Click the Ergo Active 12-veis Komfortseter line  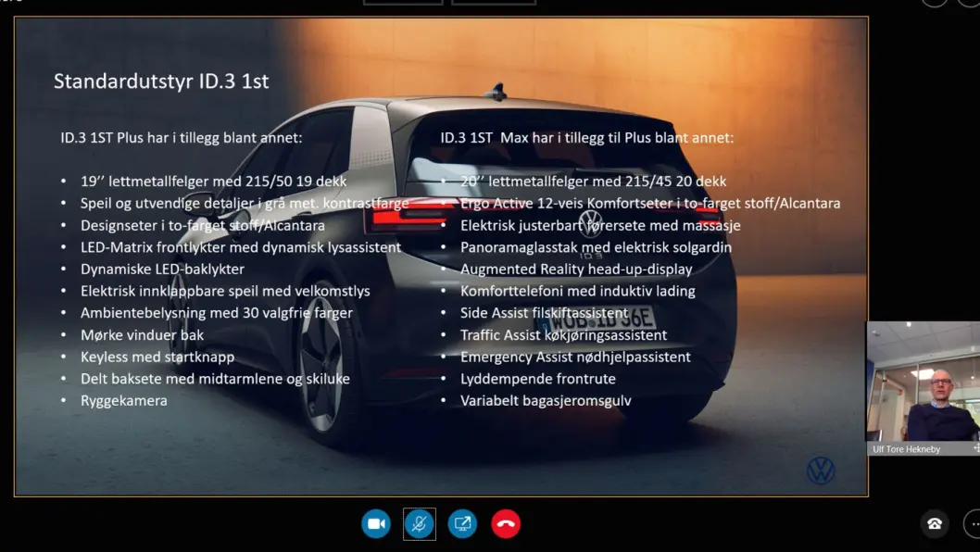(x=650, y=203)
